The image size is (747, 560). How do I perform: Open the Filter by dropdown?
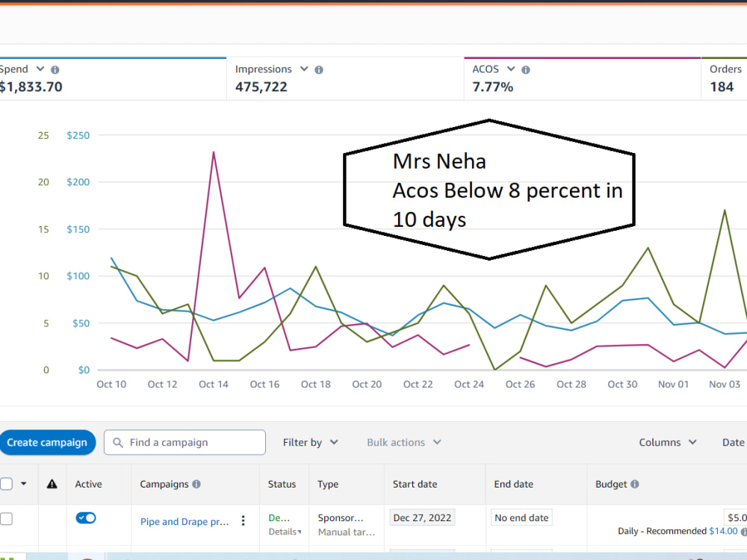click(x=311, y=442)
